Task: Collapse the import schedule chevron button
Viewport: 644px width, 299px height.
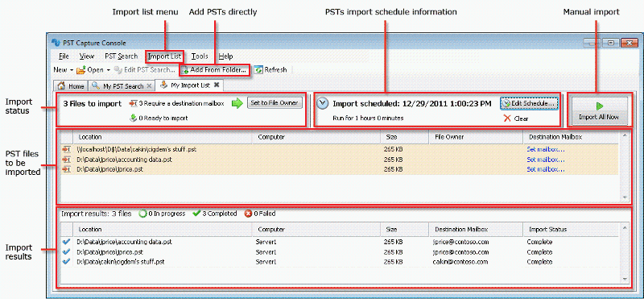Action: point(324,104)
